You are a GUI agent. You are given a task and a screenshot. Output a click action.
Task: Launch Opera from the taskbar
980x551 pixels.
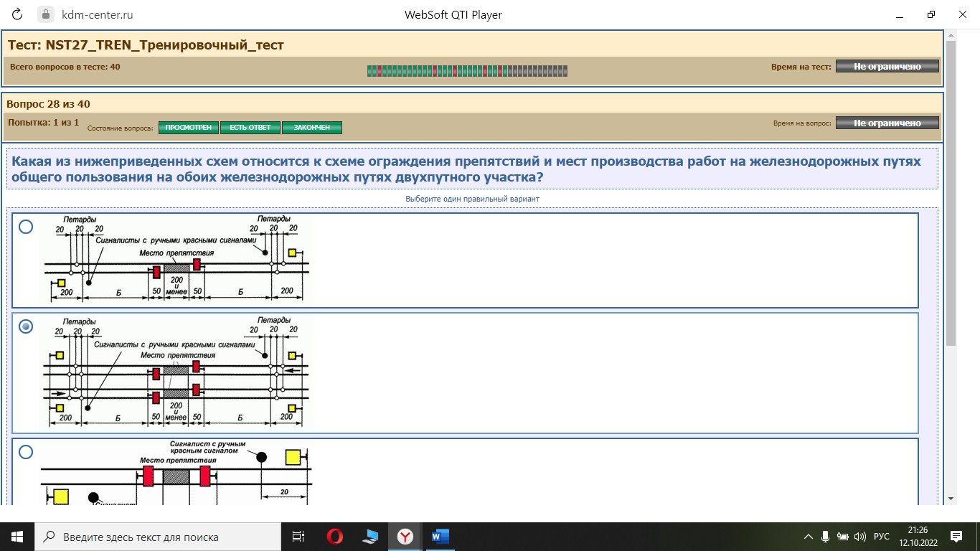pos(334,537)
